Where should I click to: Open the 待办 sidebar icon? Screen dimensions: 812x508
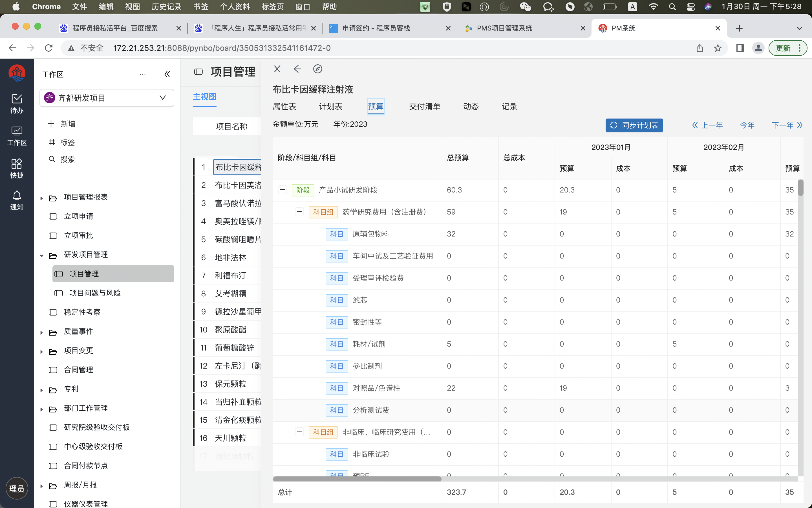[17, 104]
